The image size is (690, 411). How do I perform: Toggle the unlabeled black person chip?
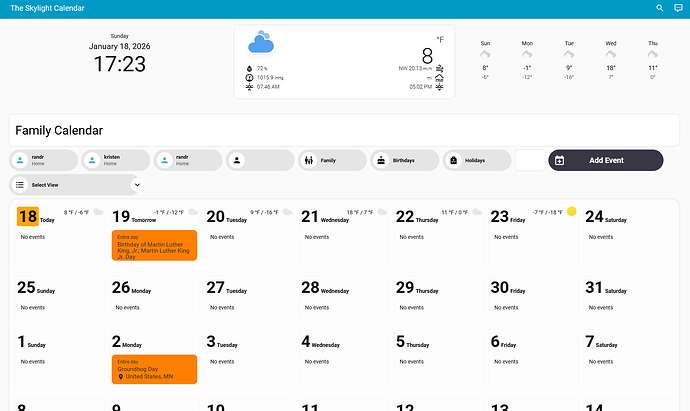260,160
